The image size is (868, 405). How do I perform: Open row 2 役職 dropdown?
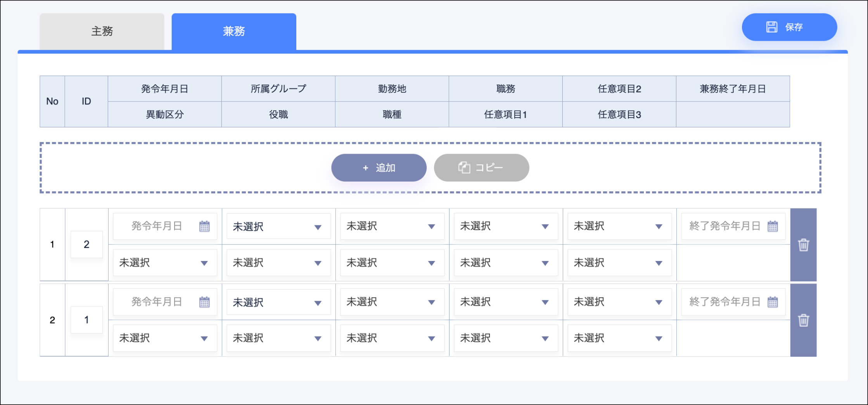tap(278, 338)
